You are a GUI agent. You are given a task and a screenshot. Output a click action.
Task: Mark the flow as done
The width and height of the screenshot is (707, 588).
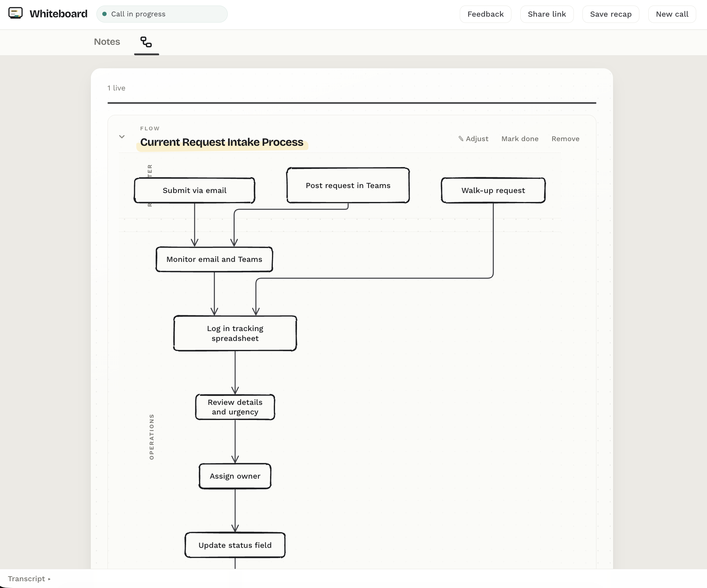(520, 139)
